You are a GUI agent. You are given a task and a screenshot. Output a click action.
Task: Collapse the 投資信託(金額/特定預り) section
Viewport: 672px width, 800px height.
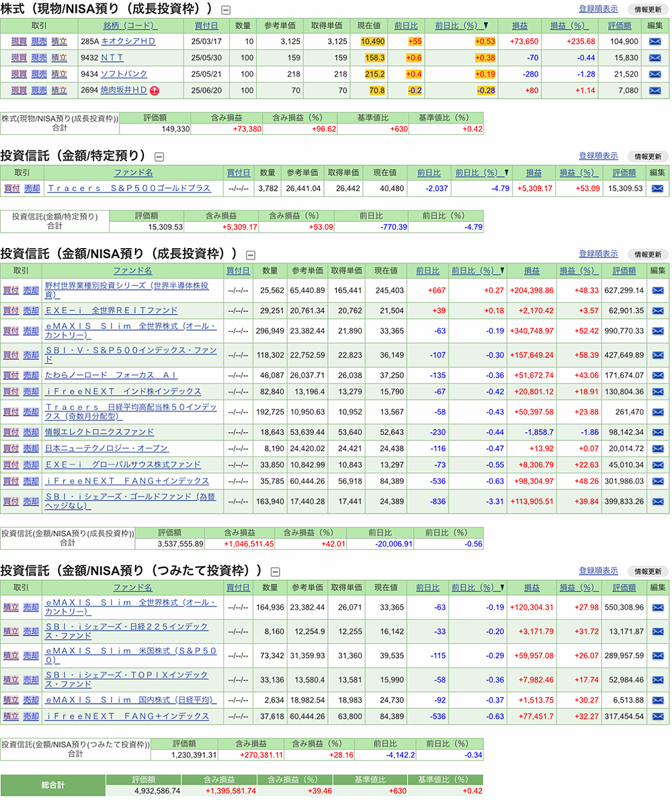[x=159, y=157]
